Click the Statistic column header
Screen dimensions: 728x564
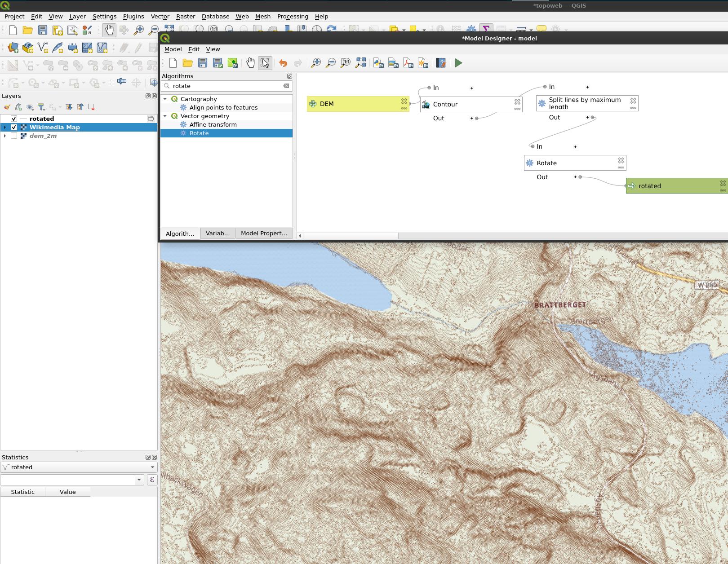pos(22,492)
